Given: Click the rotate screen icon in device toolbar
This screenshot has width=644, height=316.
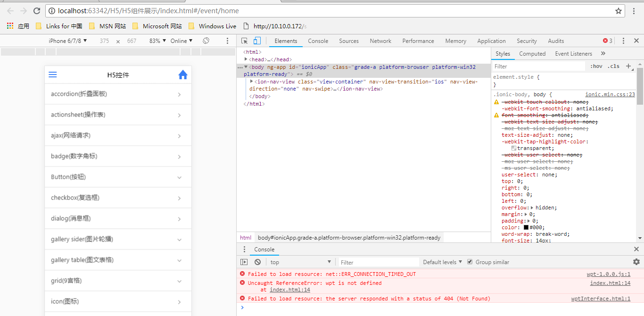Looking at the screenshot, I should pos(206,41).
